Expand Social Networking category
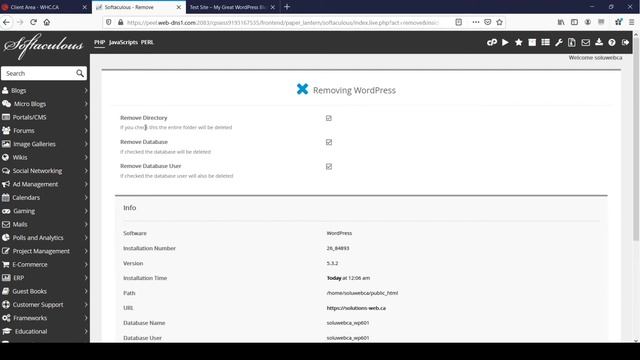This screenshot has width=640, height=360. (x=45, y=171)
